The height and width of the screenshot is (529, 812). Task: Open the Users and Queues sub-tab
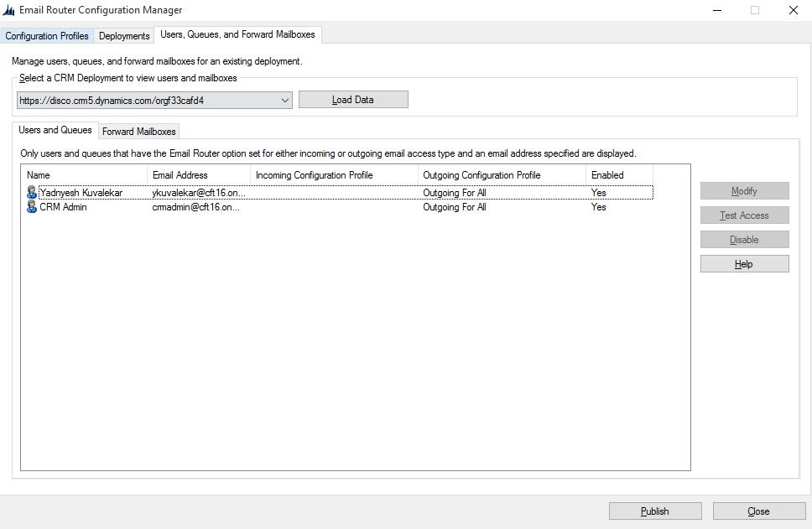55,130
